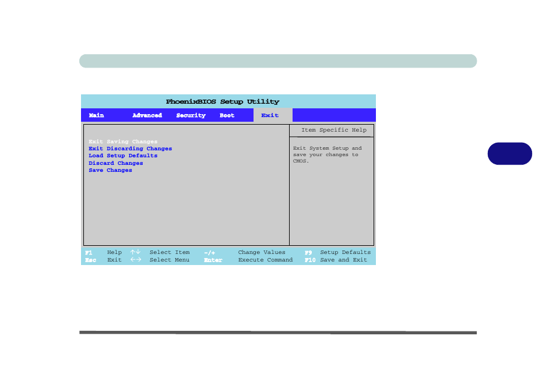Click the help text about CMOS
This screenshot has width=556, height=392.
[328, 154]
